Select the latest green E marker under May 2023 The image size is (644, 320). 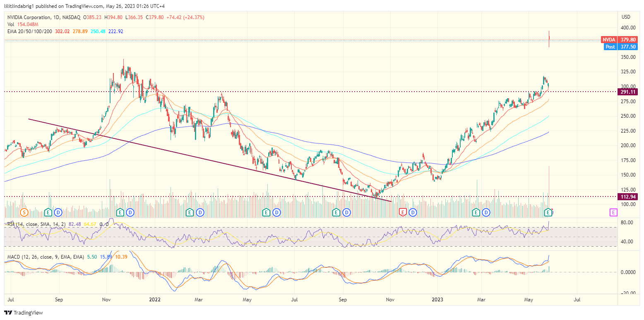548,212
